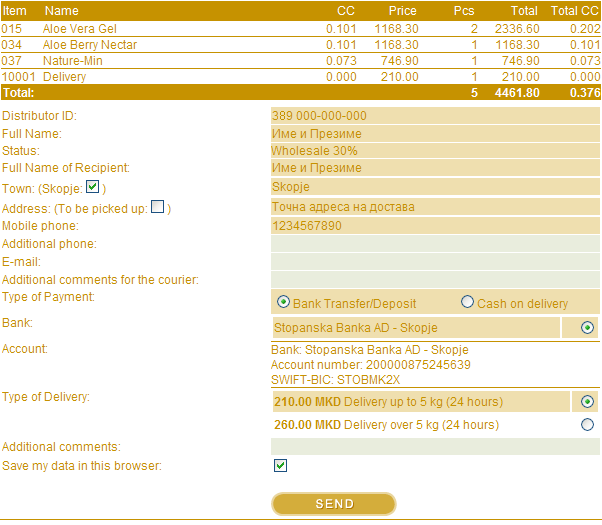Click the Status field showing Wholesale 30%
602x525 pixels.
coord(435,151)
